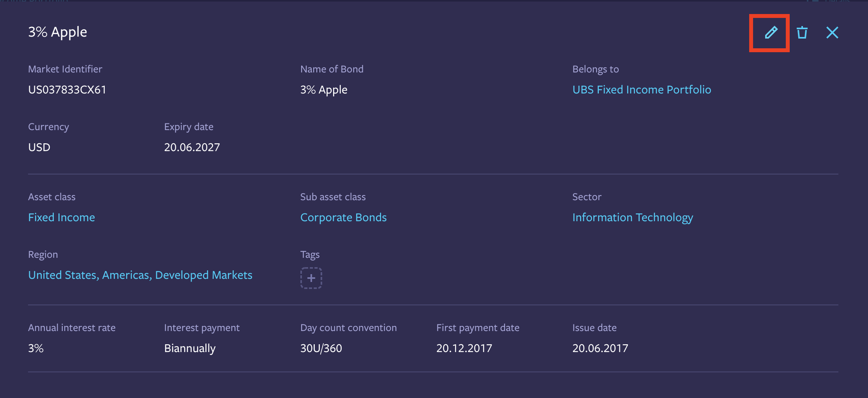Click the Name of Bond label

point(332,69)
